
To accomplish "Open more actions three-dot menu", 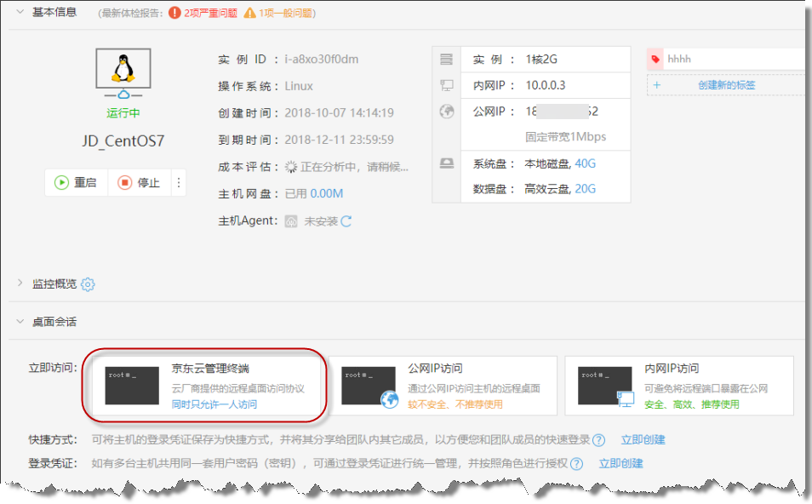I will [x=179, y=182].
